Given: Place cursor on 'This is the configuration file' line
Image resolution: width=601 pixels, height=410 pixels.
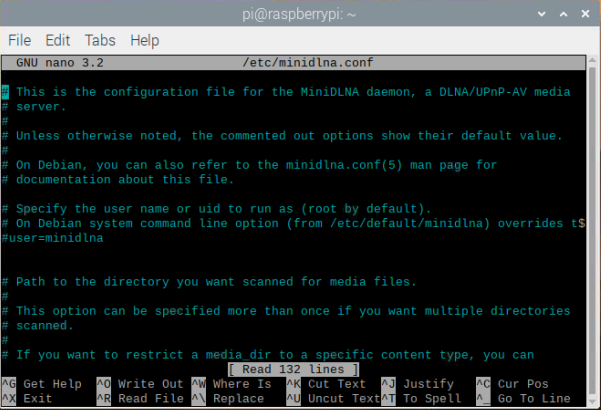Looking at the screenshot, I should [x=286, y=92].
